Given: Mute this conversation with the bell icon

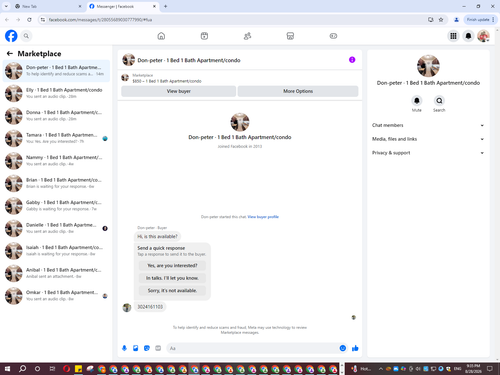Looking at the screenshot, I should pos(417,100).
